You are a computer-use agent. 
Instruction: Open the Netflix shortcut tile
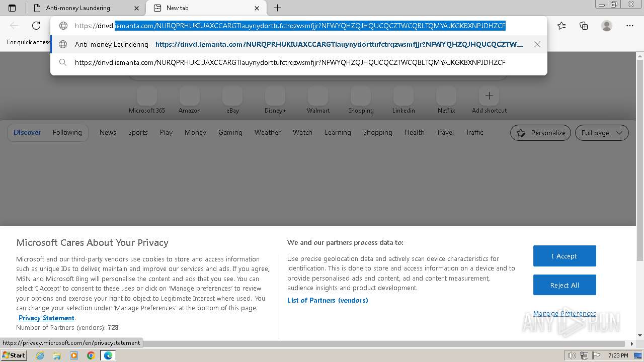click(446, 100)
